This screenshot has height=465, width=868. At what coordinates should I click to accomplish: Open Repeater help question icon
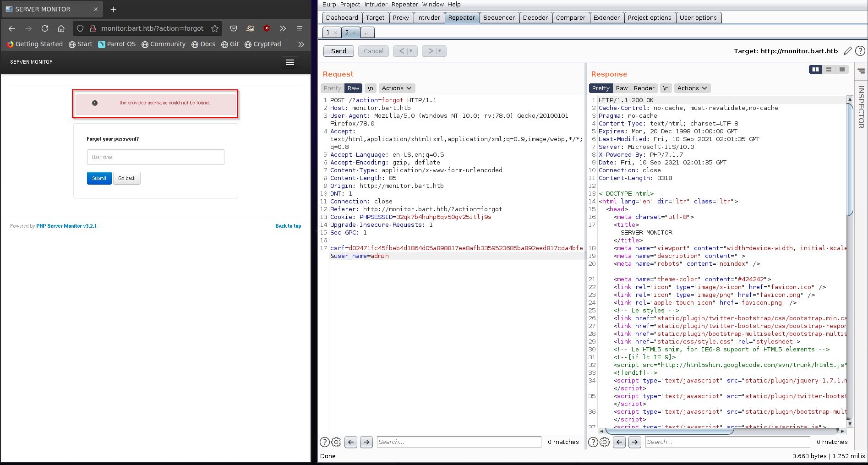click(860, 51)
